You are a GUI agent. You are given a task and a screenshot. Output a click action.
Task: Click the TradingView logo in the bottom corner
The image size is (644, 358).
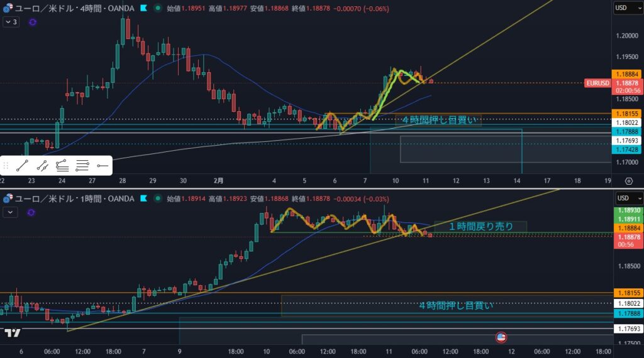click(13, 332)
